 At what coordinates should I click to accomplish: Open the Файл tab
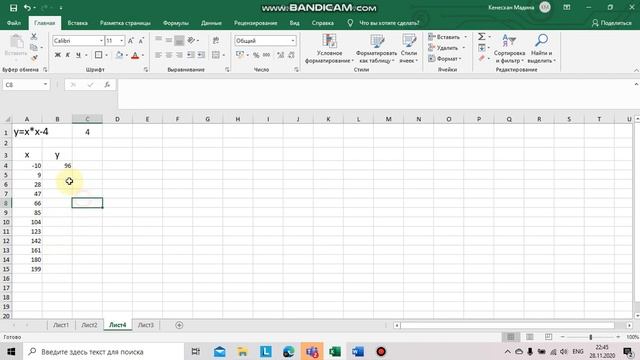pyautogui.click(x=14, y=23)
